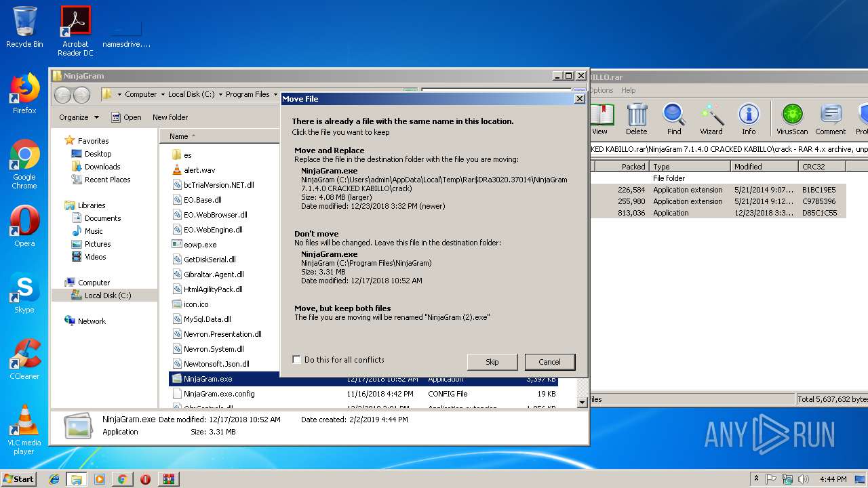Viewport: 868px width, 488px height.
Task: Select Documents in the navigation pane
Action: [102, 218]
